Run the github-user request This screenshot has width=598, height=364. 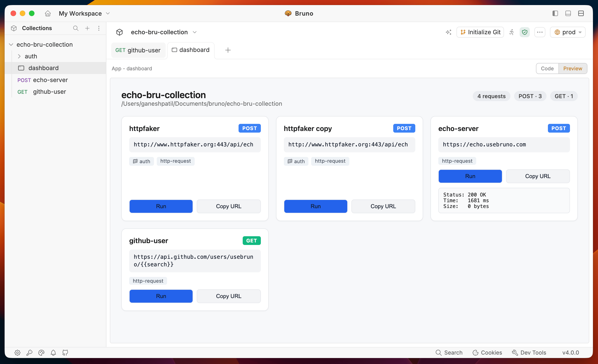point(161,296)
